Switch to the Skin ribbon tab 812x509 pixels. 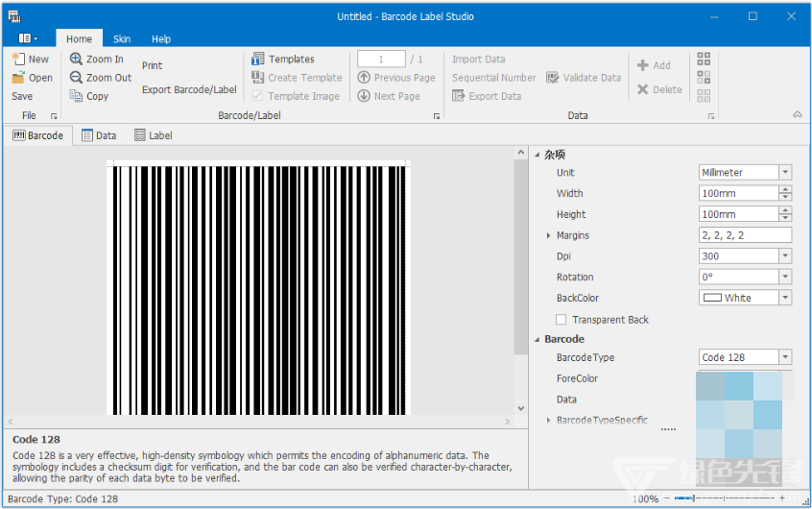(x=122, y=38)
